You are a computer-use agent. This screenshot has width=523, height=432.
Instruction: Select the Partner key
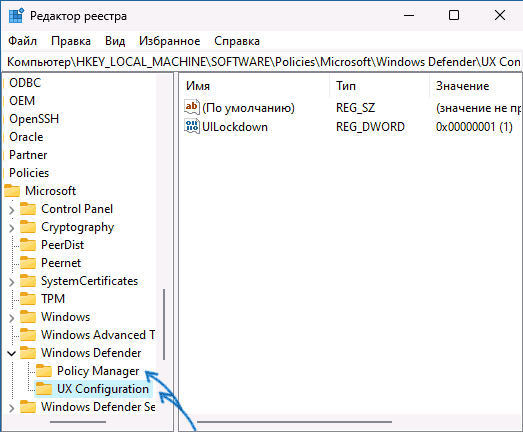(28, 155)
